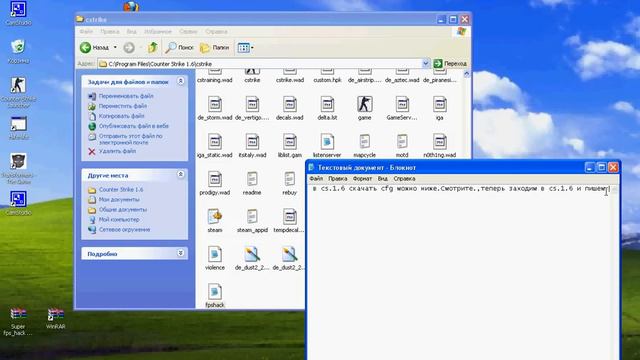Select the mapcycle file icon

point(364,142)
